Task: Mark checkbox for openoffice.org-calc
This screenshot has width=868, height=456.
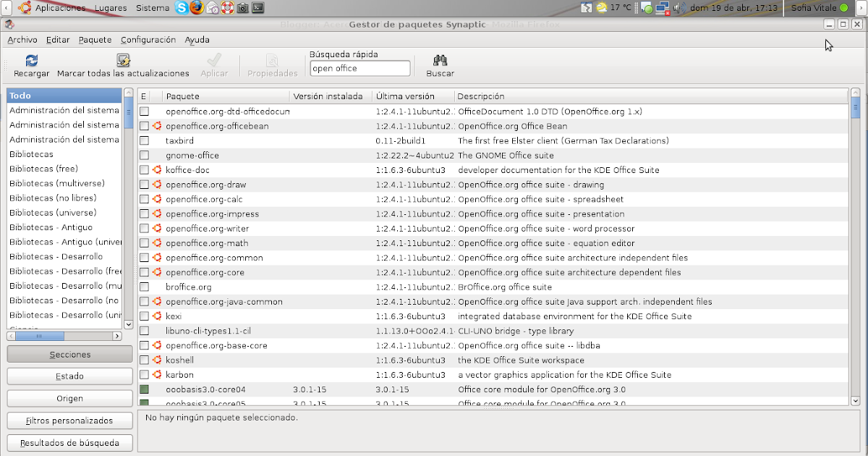Action: coord(144,199)
